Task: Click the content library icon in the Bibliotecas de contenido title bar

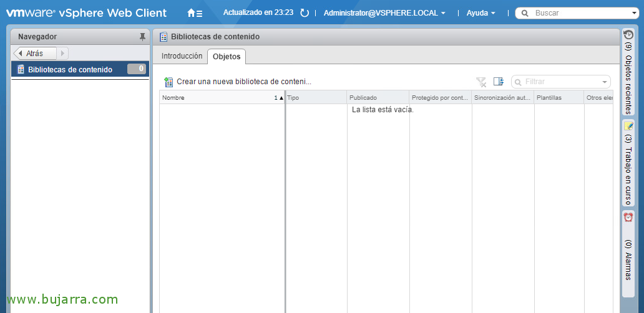Action: click(163, 37)
